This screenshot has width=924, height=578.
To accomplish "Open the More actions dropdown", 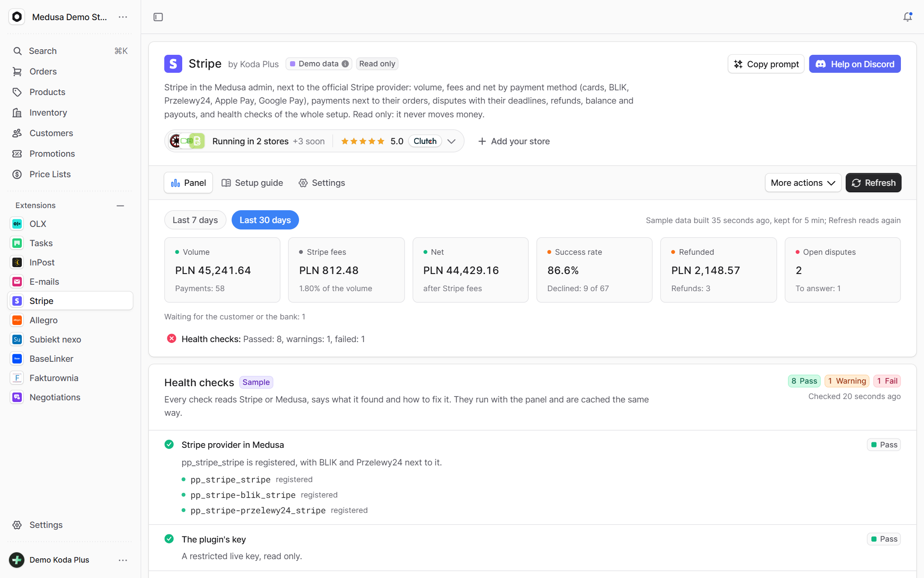I will pyautogui.click(x=803, y=183).
